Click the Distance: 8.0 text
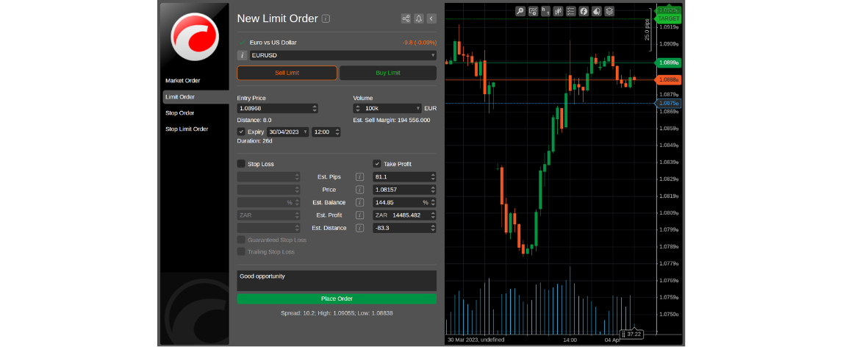Viewport: 868px width, 347px height. point(254,120)
